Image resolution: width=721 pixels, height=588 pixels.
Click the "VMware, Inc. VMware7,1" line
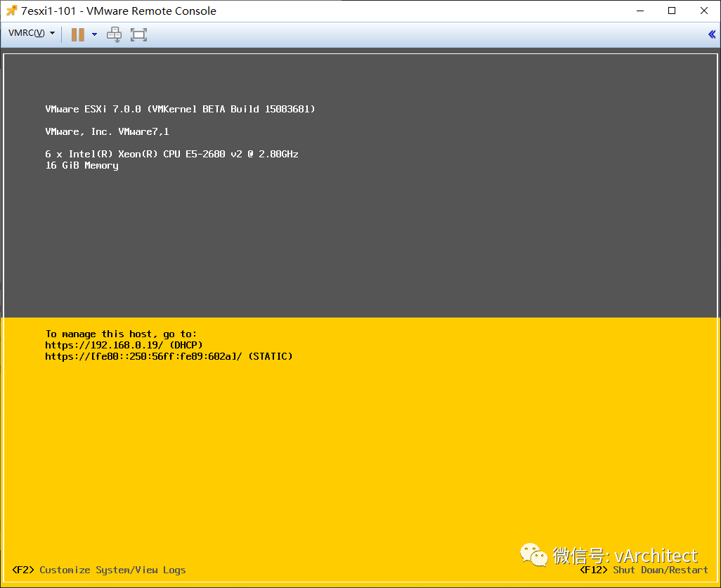click(107, 131)
